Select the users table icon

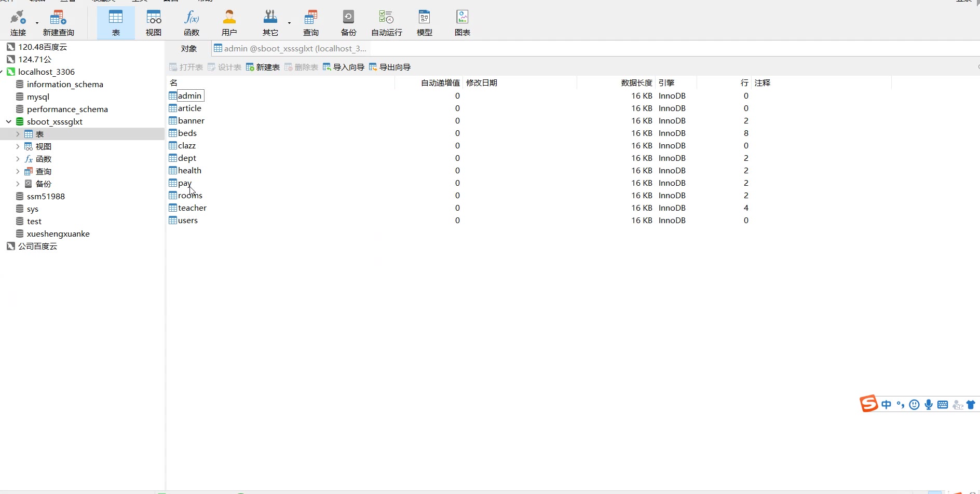pos(173,220)
